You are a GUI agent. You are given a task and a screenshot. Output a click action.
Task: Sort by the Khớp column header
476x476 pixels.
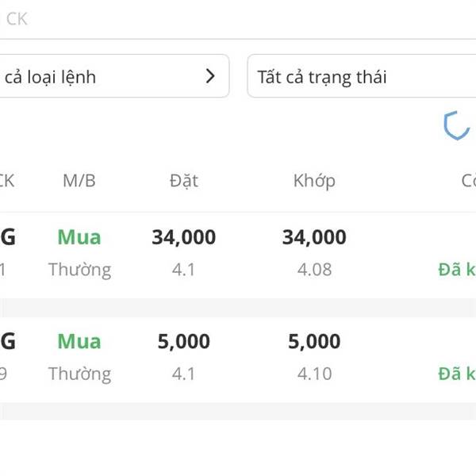(x=314, y=181)
